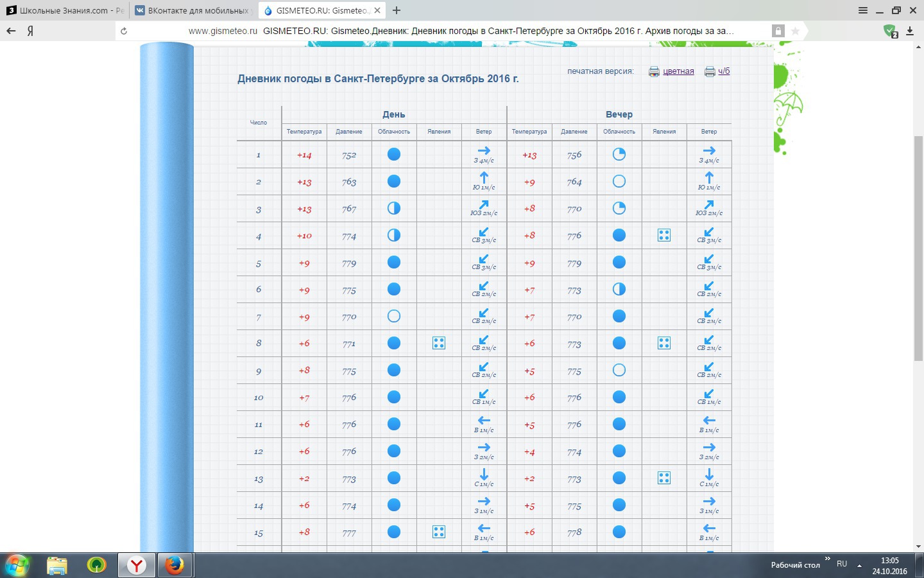
Task: Open the 'цветная' print version link
Action: (678, 71)
